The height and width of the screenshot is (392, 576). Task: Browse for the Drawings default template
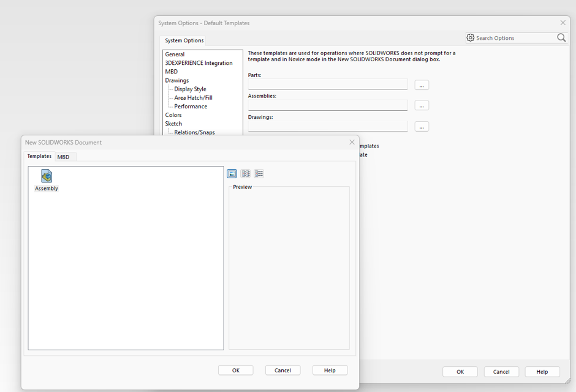click(x=422, y=127)
